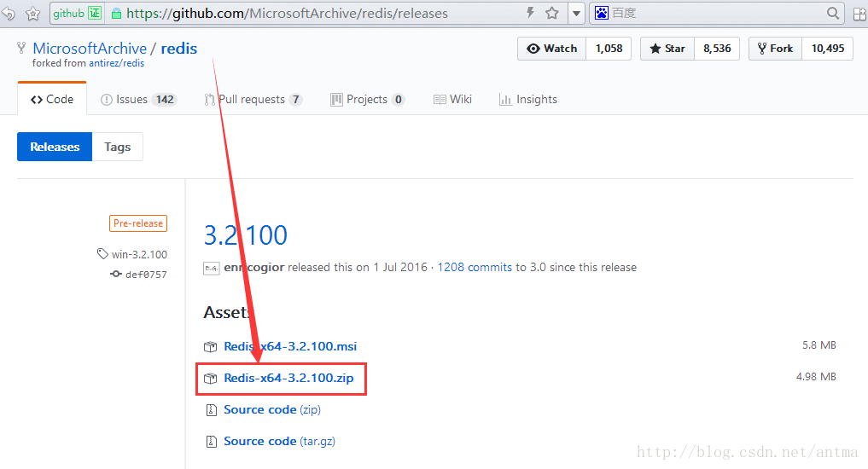The height and width of the screenshot is (469, 868).
Task: Click the stargazers count 8,536
Action: click(x=717, y=49)
